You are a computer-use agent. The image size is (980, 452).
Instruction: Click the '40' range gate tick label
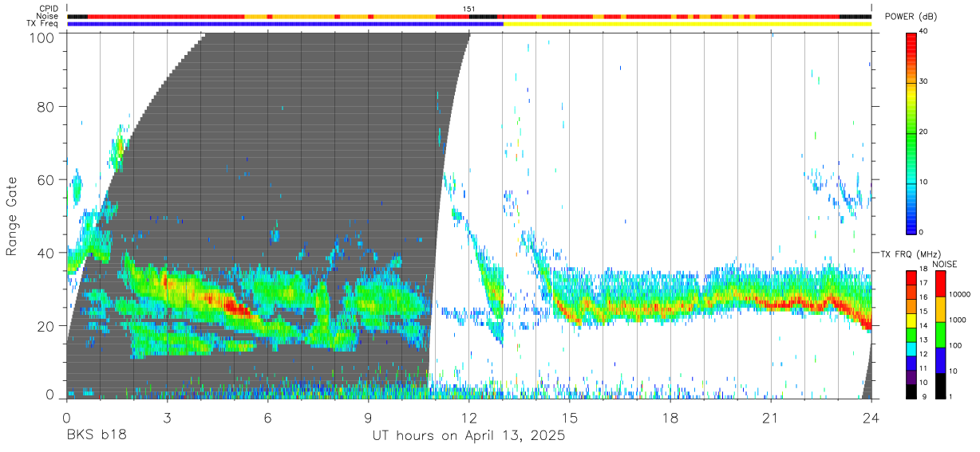tap(47, 253)
